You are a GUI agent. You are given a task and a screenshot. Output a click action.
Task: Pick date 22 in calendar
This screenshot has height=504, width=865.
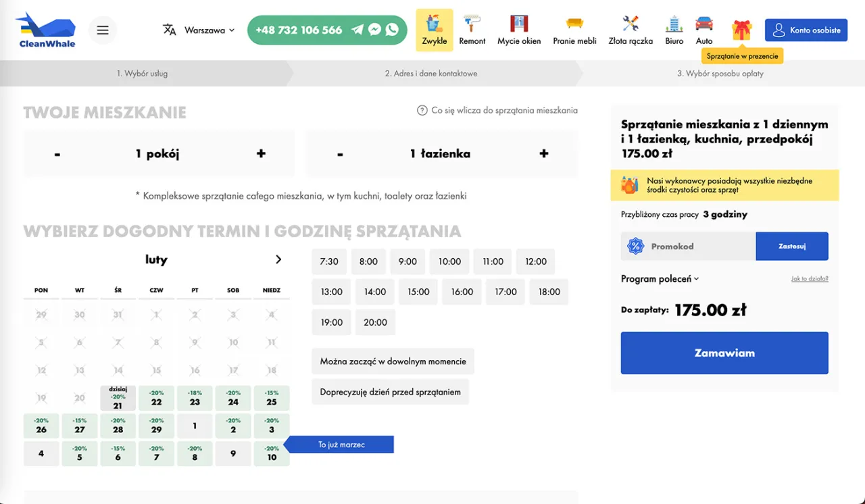pyautogui.click(x=157, y=398)
